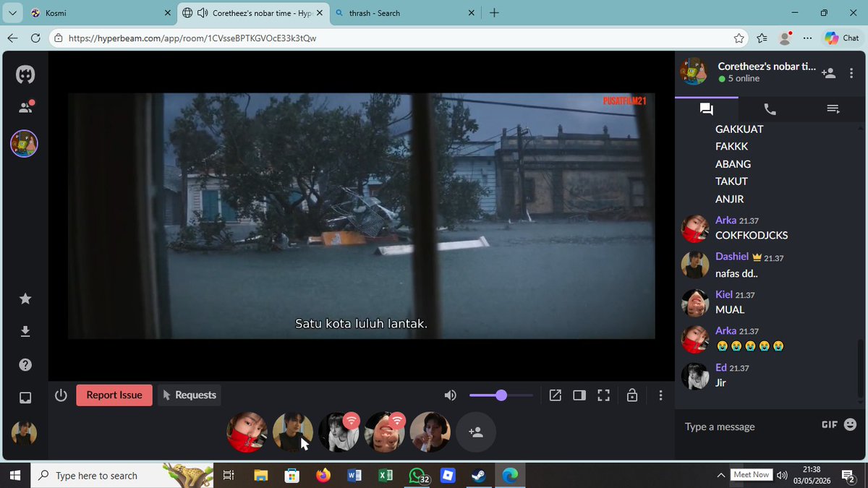Viewport: 868px width, 488px height.
Task: Adjust the room volume slider
Action: point(501,395)
